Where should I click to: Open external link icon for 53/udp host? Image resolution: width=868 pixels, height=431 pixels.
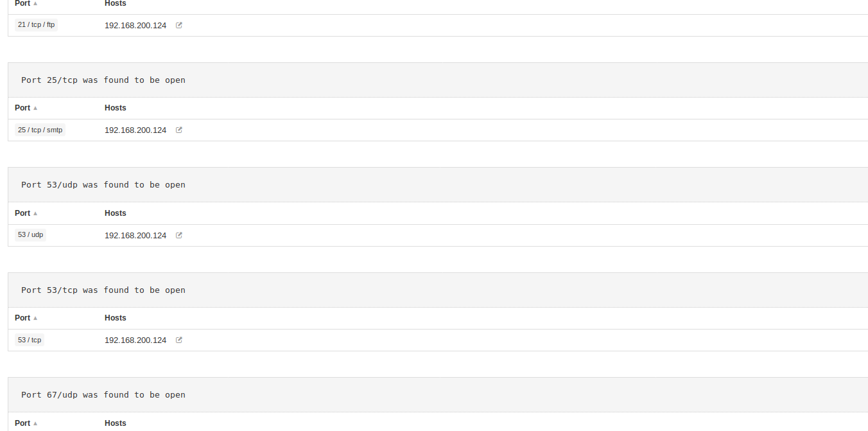tap(179, 235)
